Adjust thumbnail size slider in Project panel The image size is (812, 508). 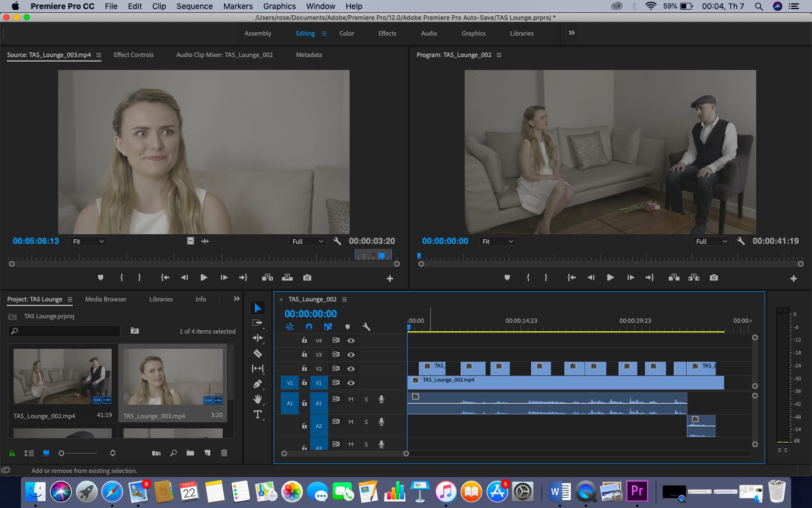[61, 453]
